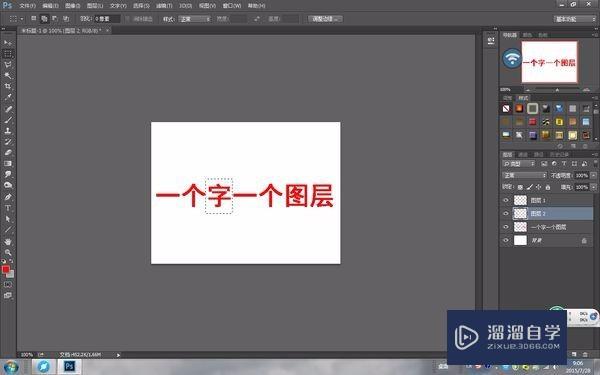Hide the 背景 background layer eye icon

506,240
